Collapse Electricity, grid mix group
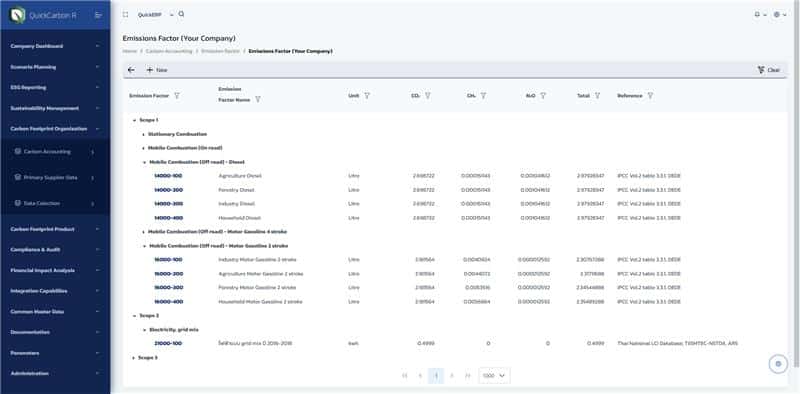Image resolution: width=800 pixels, height=394 pixels. coord(143,330)
